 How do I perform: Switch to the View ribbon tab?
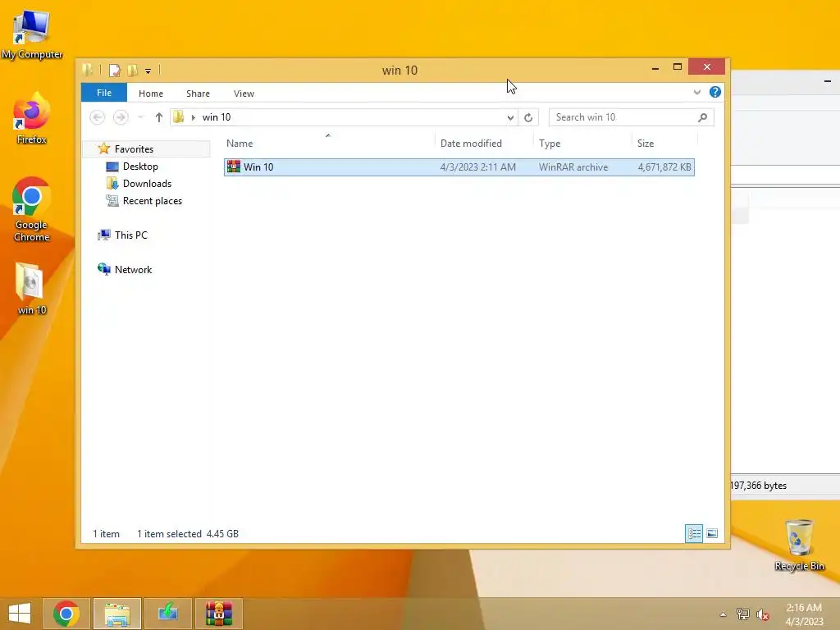coord(244,94)
